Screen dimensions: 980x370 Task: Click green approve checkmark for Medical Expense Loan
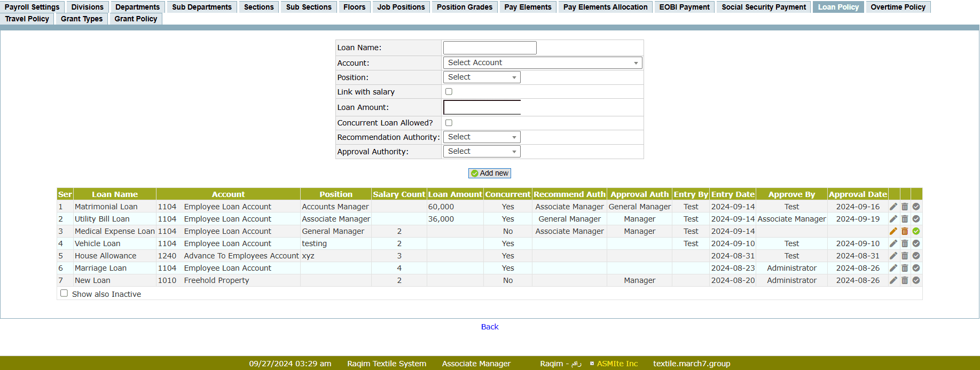point(916,231)
